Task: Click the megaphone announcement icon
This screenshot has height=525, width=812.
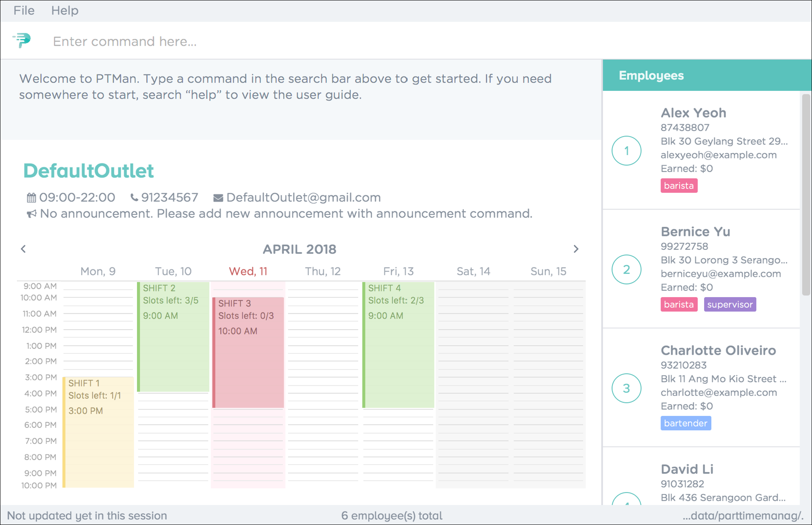Action: 31,214
